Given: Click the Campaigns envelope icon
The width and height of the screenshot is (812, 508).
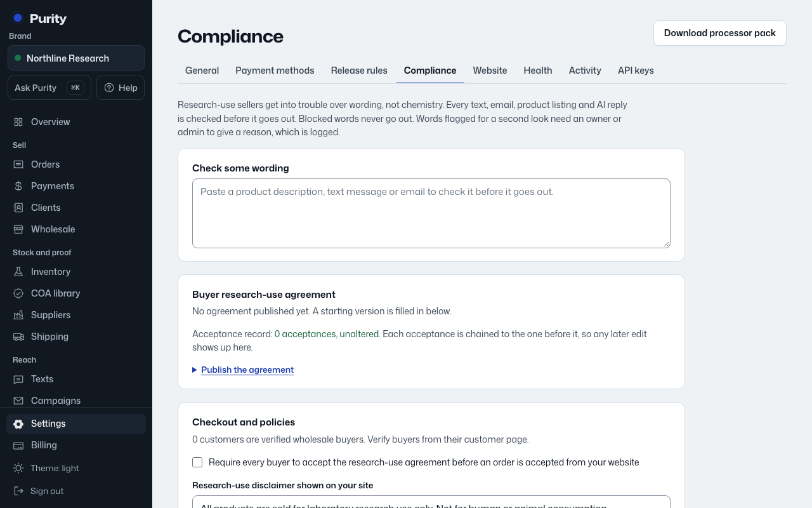Looking at the screenshot, I should [18, 401].
